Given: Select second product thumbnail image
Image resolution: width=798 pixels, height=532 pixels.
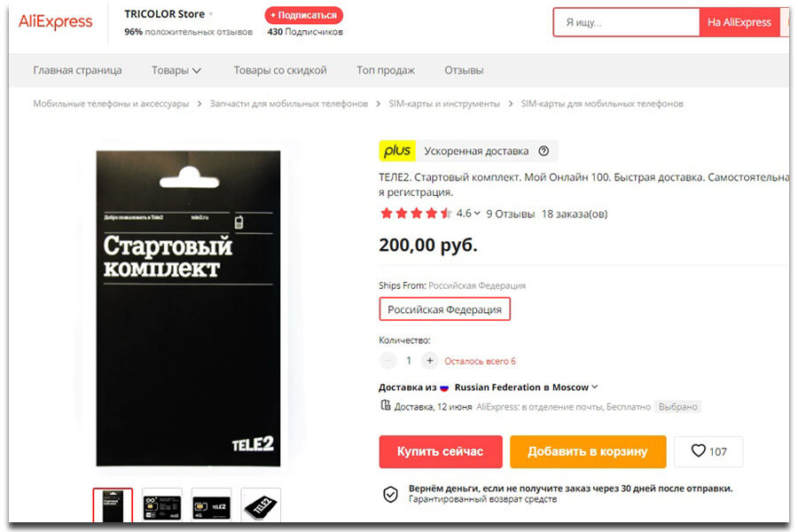Looking at the screenshot, I should [x=162, y=505].
